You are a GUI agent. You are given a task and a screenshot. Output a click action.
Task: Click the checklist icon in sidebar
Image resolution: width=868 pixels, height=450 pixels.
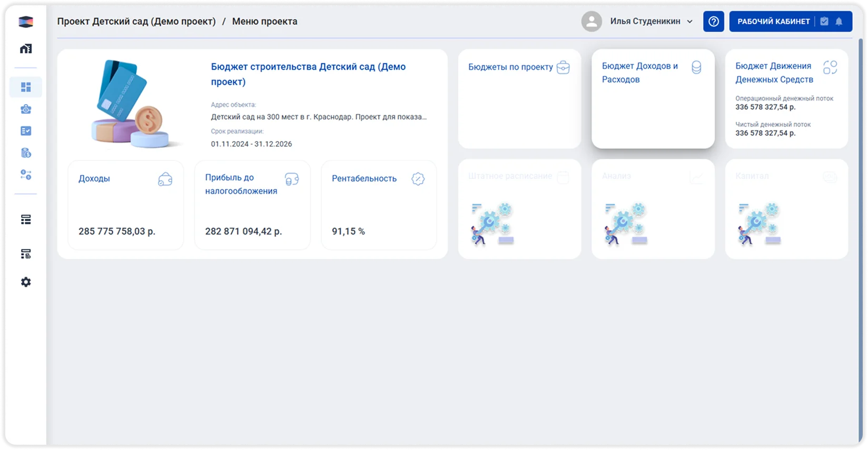tap(26, 131)
